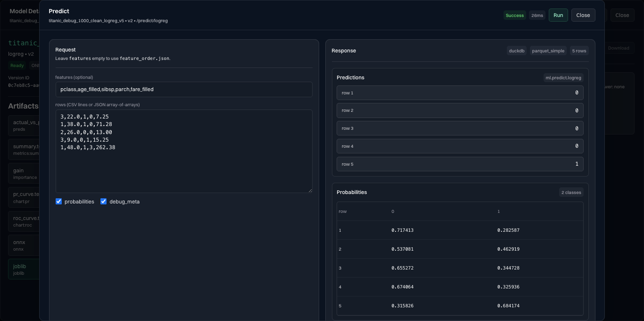Click the CSV line 3,22.0,1,0,7.25
The width and height of the screenshot is (644, 321).
point(84,117)
